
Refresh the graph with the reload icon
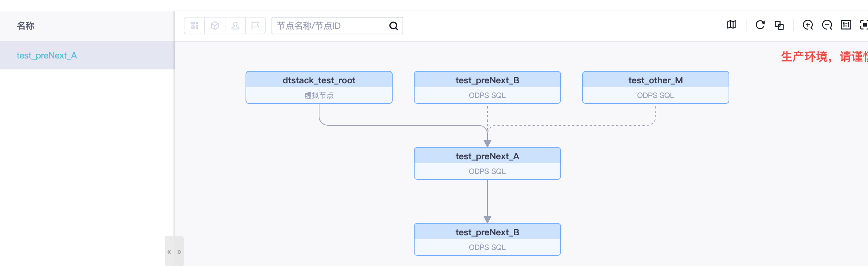[x=760, y=25]
